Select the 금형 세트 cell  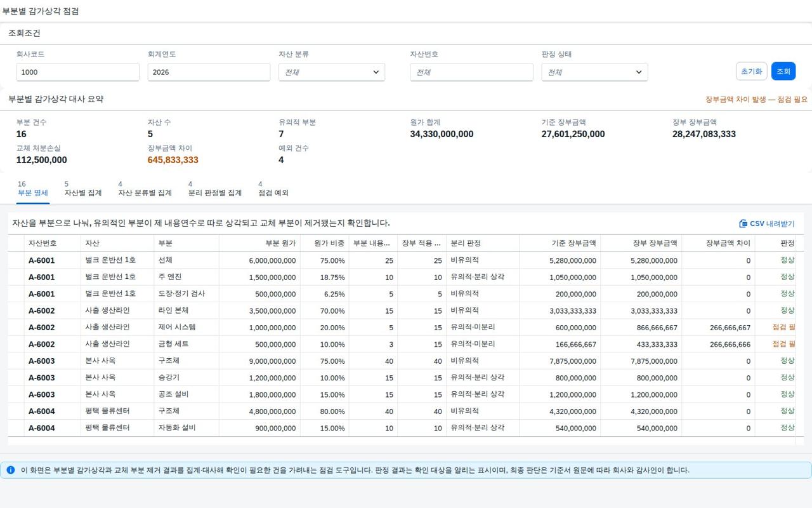tap(187, 344)
